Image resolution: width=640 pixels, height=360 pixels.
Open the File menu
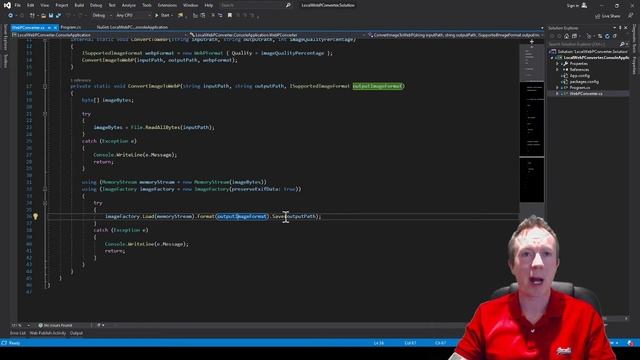pyautogui.click(x=18, y=5)
